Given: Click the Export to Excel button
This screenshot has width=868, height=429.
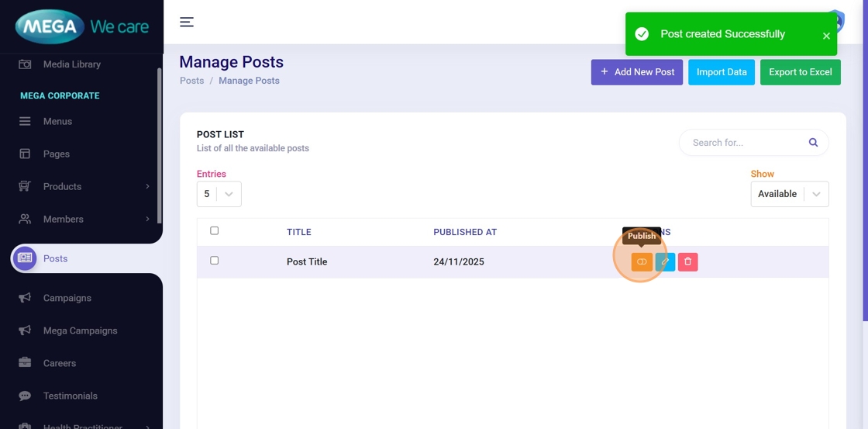Looking at the screenshot, I should [x=800, y=72].
